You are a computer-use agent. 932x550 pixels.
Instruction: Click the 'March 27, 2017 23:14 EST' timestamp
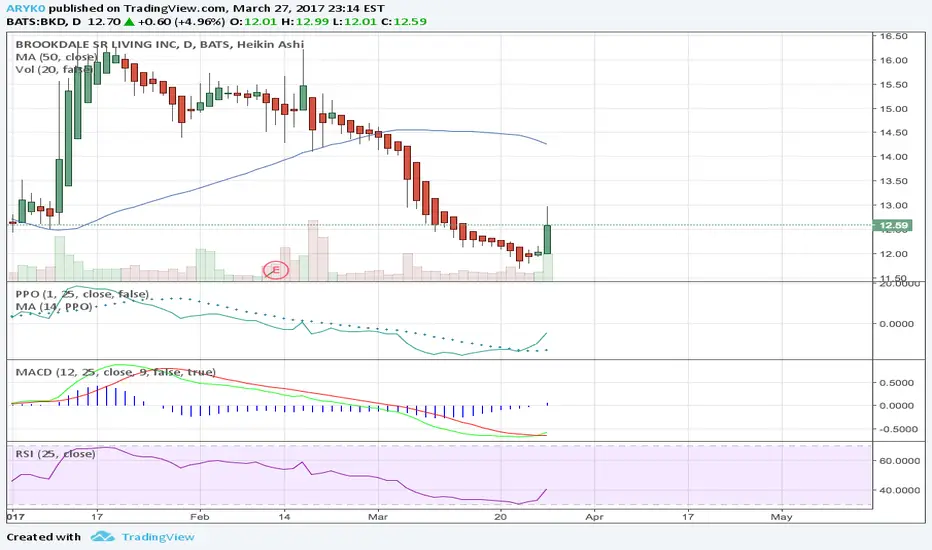[308, 8]
